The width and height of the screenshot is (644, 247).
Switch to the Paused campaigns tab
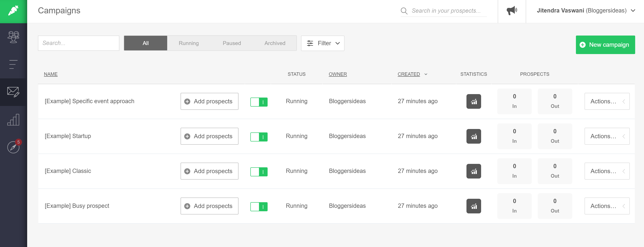coord(231,43)
